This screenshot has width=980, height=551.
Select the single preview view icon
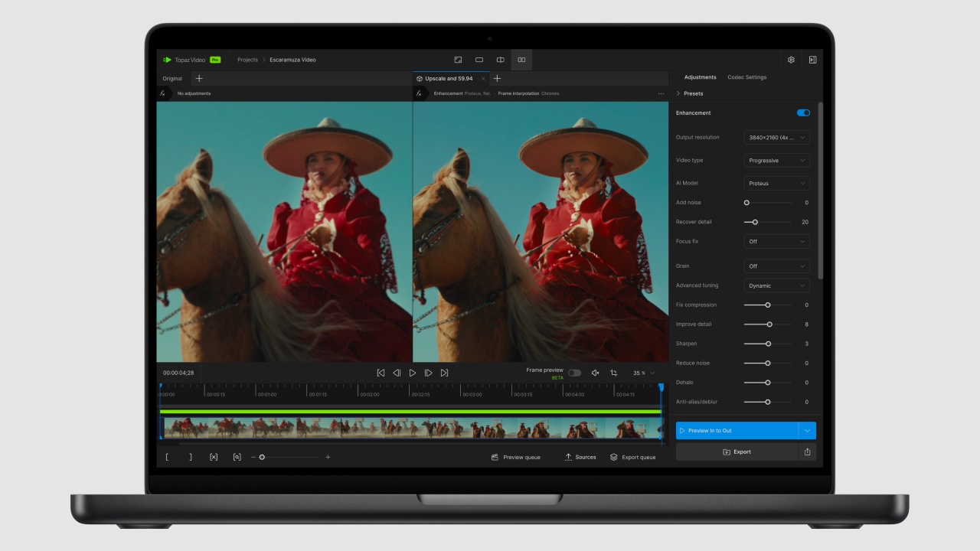click(479, 60)
